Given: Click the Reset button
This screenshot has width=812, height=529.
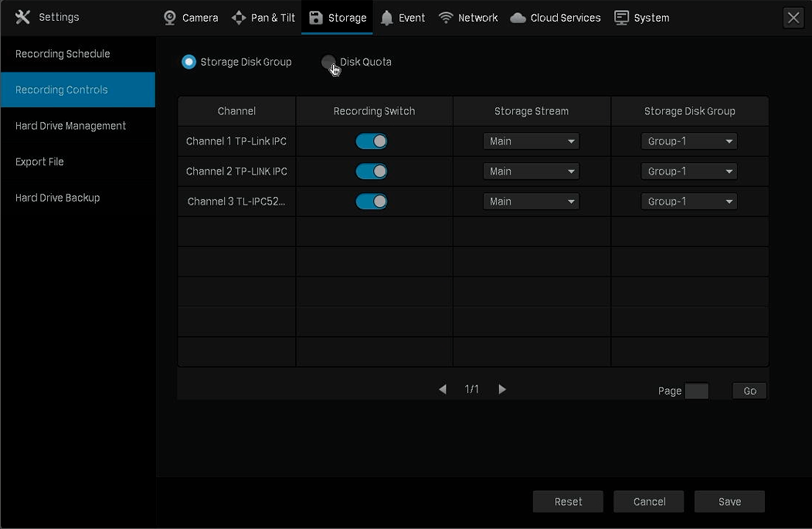Looking at the screenshot, I should click(568, 501).
